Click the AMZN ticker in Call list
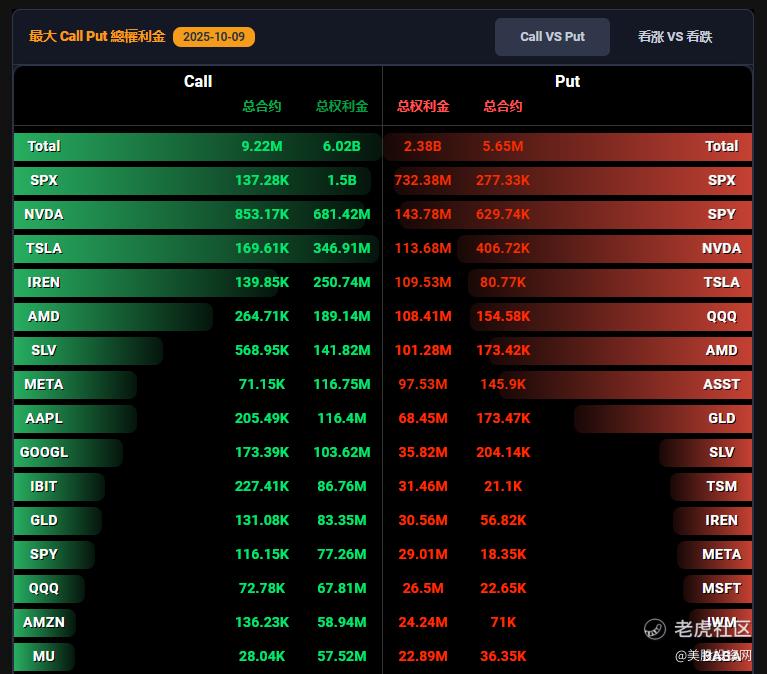 click(x=44, y=622)
